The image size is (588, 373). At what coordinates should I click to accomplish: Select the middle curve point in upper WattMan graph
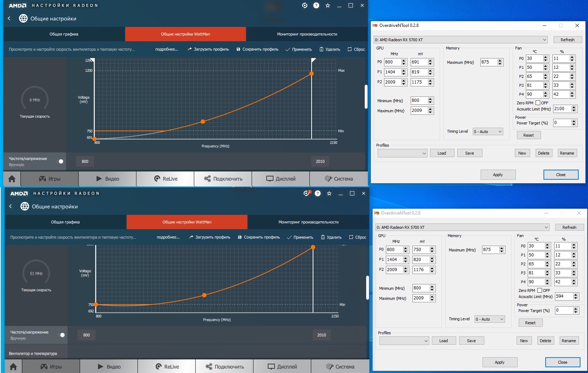coord(203,122)
